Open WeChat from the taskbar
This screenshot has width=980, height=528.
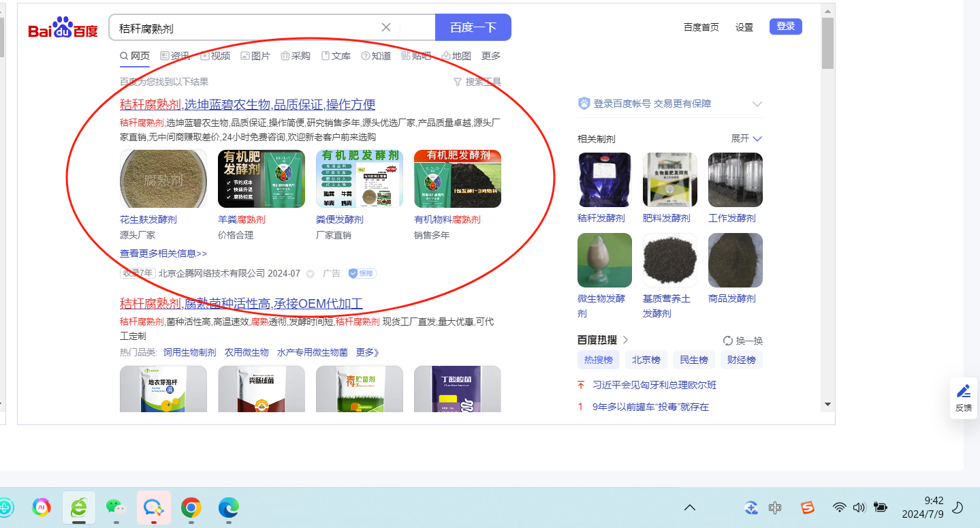116,507
